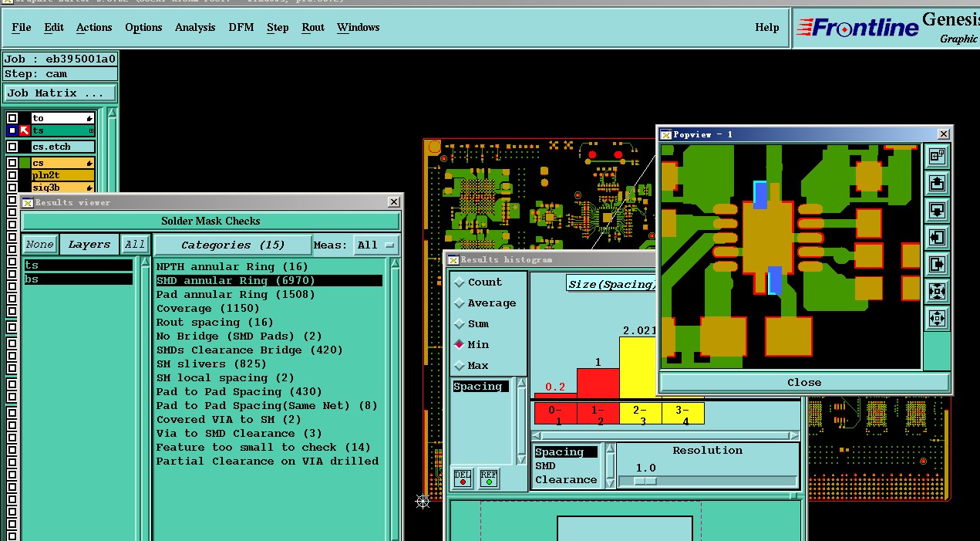Select 'SM slivers (825)' category
This screenshot has width=980, height=541.
click(x=269, y=364)
